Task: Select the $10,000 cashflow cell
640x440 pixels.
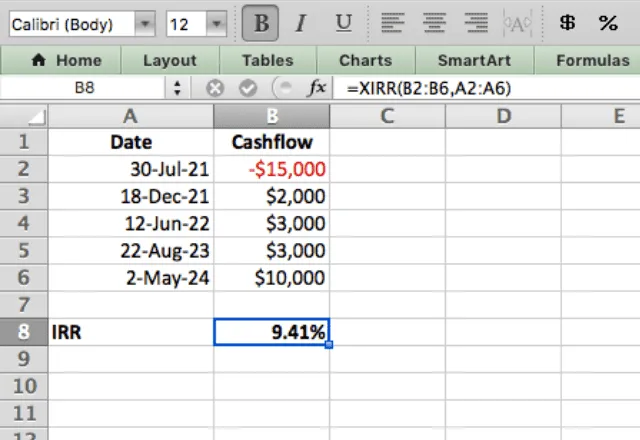Action: click(271, 278)
